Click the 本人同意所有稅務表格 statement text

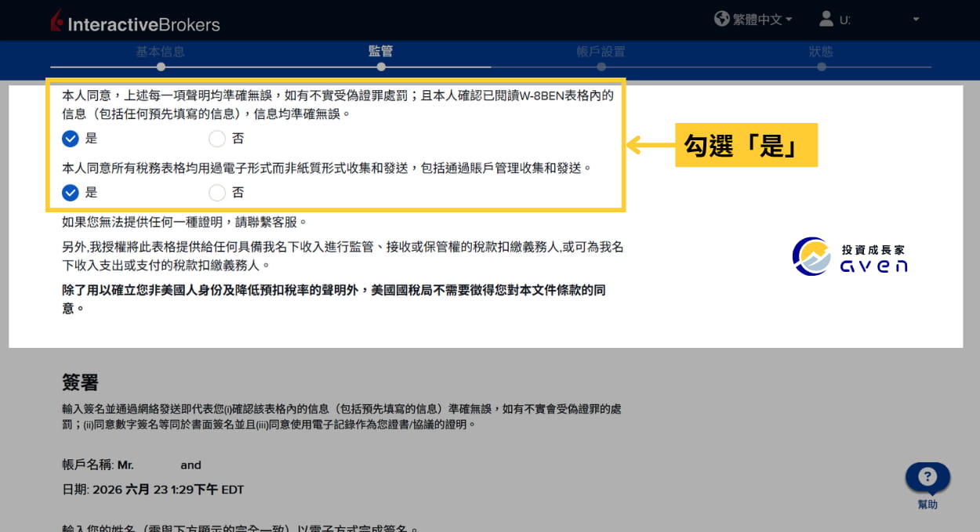(327, 168)
